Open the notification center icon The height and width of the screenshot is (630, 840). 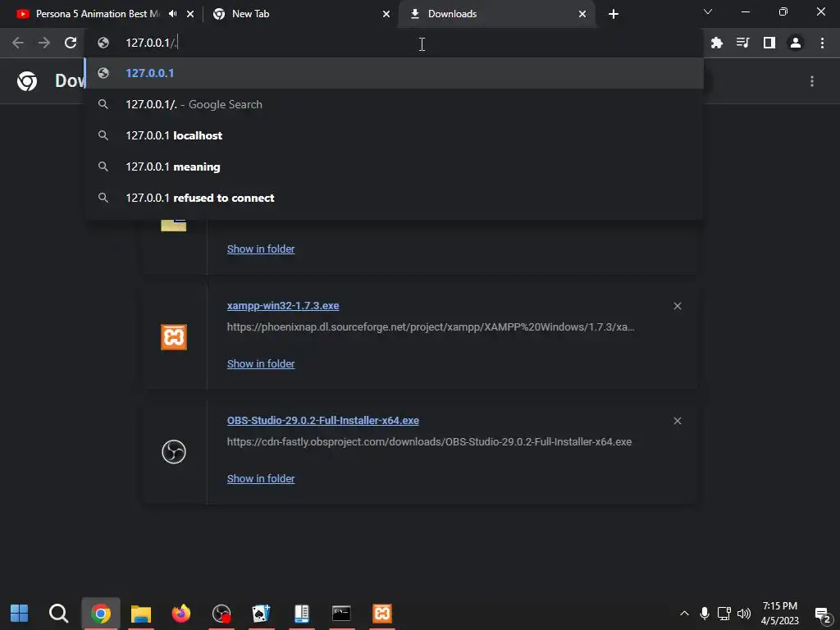[x=822, y=614]
